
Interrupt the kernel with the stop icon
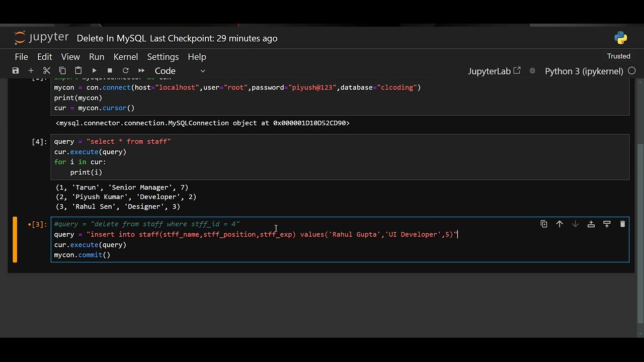coord(110,71)
